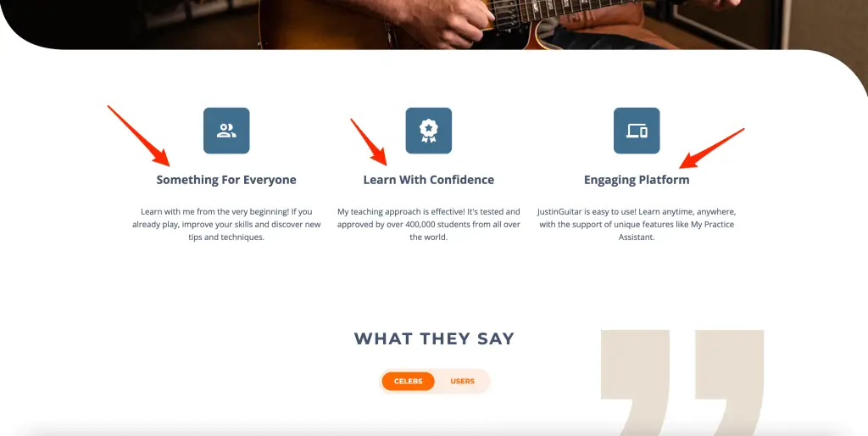868x436 pixels.
Task: Switch testimonials to CELEBS
Action: pyautogui.click(x=408, y=381)
